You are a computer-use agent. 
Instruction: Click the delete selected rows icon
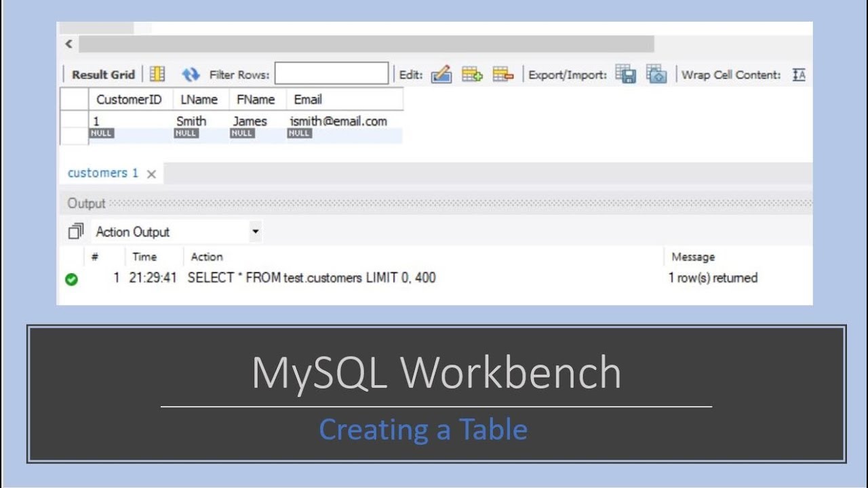pos(503,74)
